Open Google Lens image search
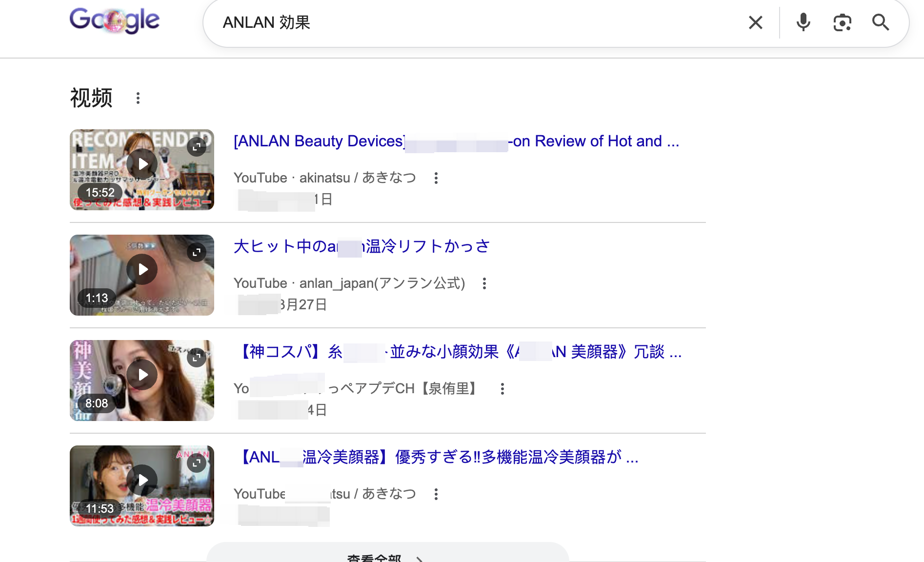The image size is (924, 562). 842,22
